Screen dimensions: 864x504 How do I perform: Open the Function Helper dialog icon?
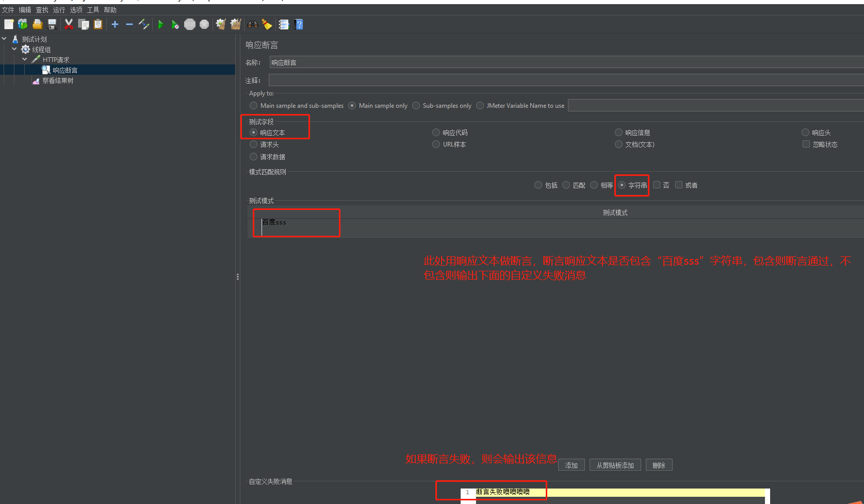point(284,24)
